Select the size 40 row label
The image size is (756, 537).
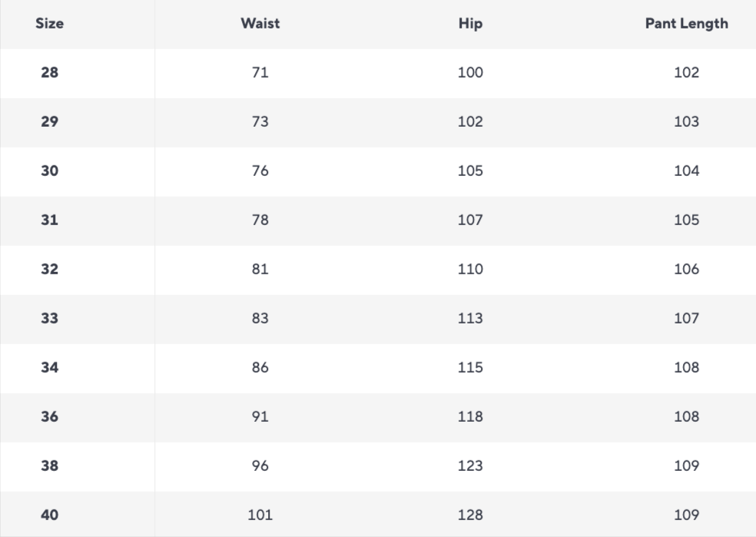pyautogui.click(x=49, y=515)
